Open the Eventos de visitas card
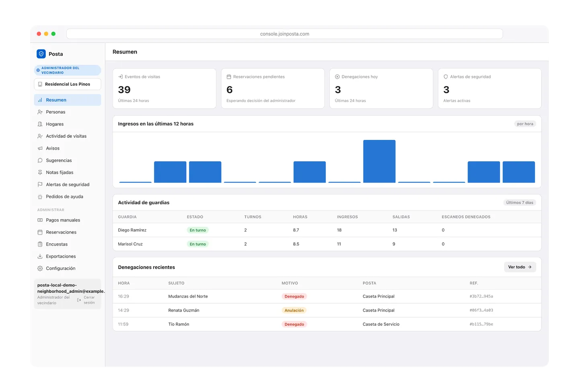579x392 pixels. [164, 88]
